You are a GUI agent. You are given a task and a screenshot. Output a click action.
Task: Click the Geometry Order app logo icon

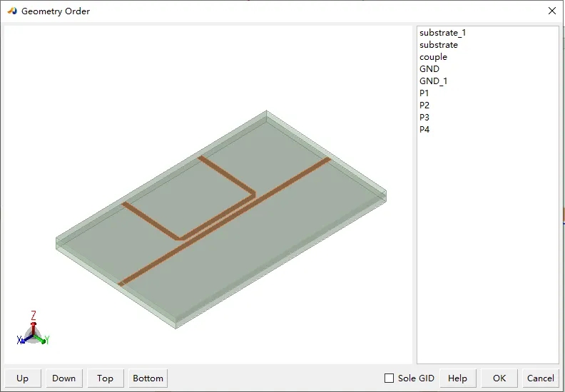coord(12,11)
